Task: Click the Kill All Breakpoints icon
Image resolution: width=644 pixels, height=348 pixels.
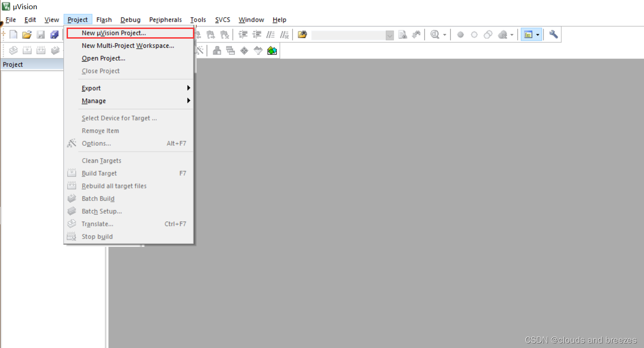Action: (x=503, y=34)
